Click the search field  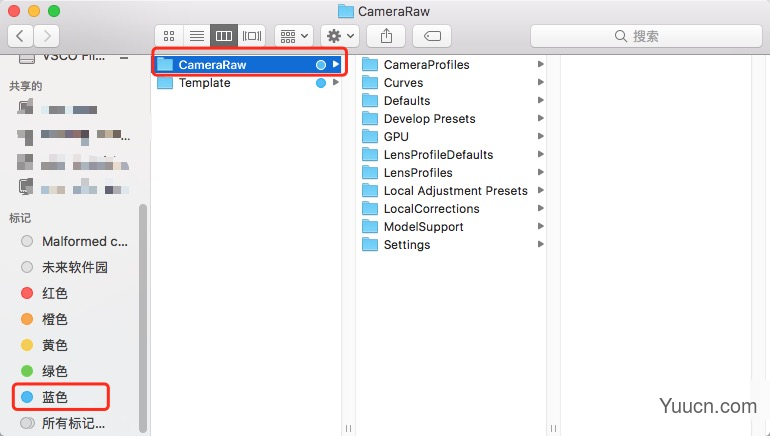click(646, 36)
